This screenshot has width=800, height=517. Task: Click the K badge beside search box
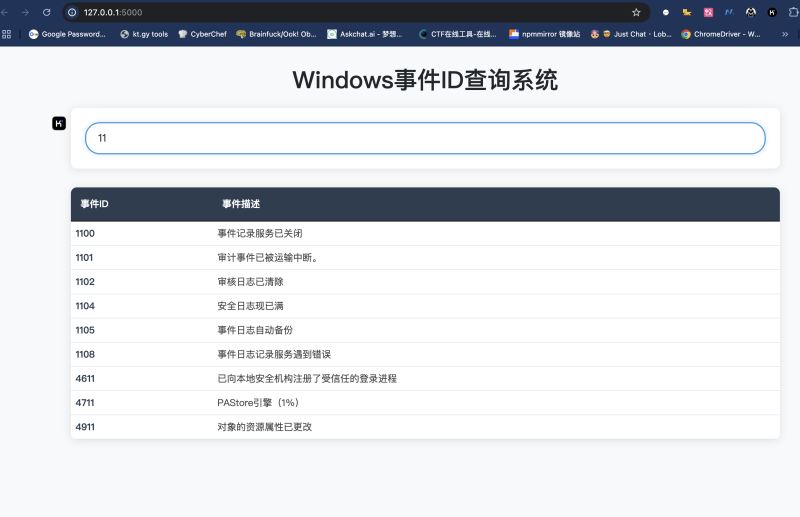coord(59,123)
